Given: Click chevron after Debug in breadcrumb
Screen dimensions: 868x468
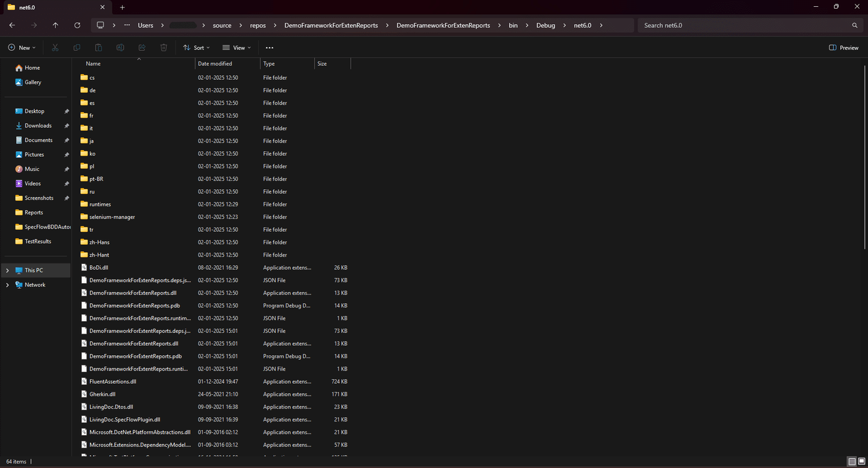Looking at the screenshot, I should (x=564, y=25).
